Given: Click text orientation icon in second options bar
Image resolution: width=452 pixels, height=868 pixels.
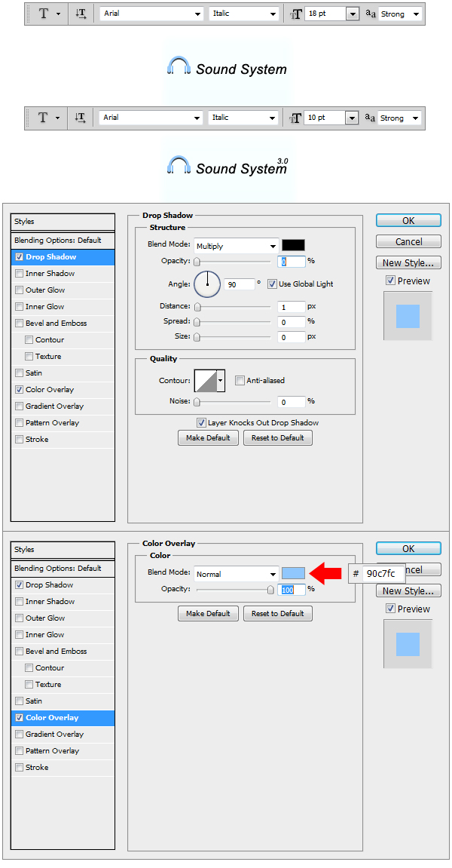Looking at the screenshot, I should (x=81, y=118).
